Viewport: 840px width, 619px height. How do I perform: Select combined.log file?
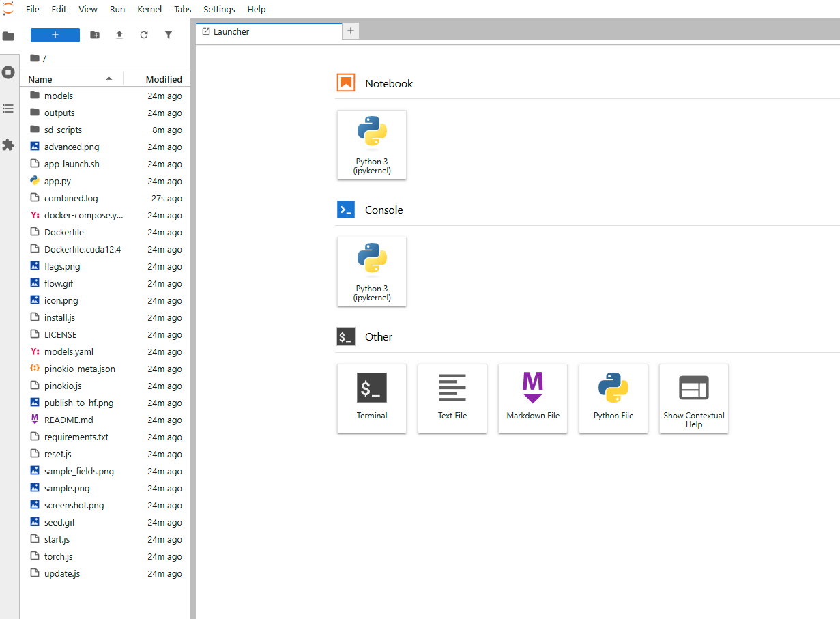(105, 198)
